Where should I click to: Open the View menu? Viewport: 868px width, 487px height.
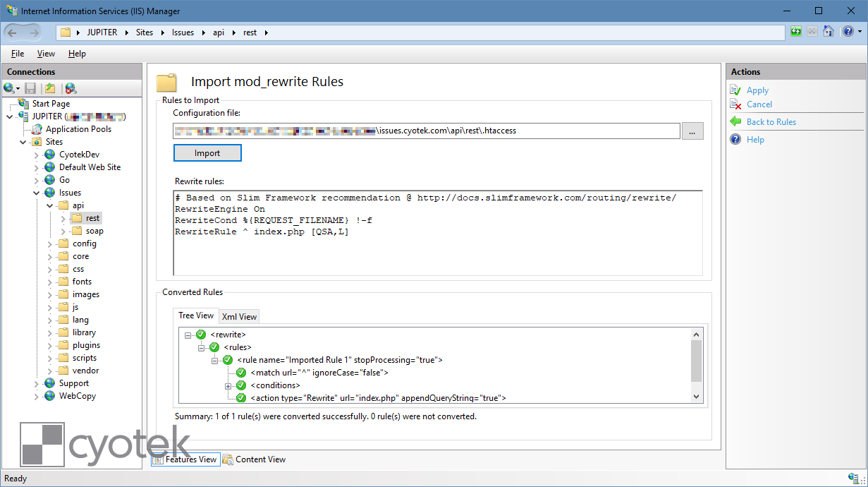[46, 54]
